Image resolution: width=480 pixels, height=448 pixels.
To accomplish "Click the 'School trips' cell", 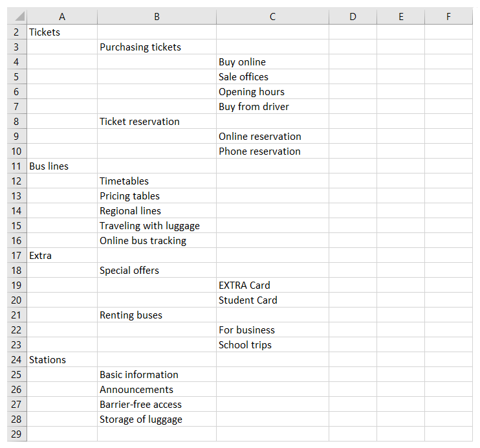I will click(272, 344).
